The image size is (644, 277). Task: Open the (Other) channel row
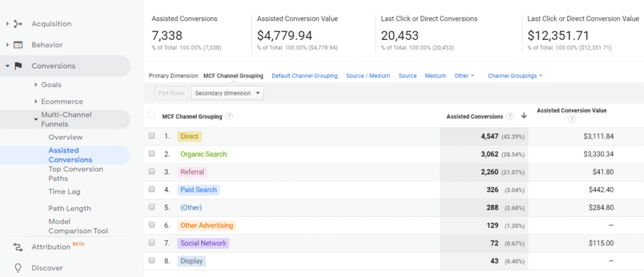pos(191,207)
